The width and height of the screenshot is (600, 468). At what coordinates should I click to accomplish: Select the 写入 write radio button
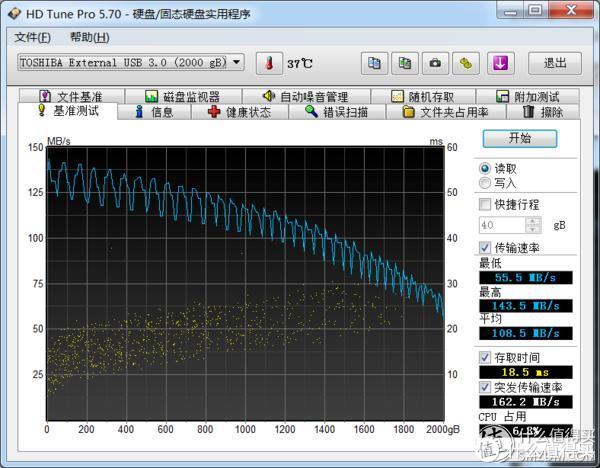[x=485, y=183]
